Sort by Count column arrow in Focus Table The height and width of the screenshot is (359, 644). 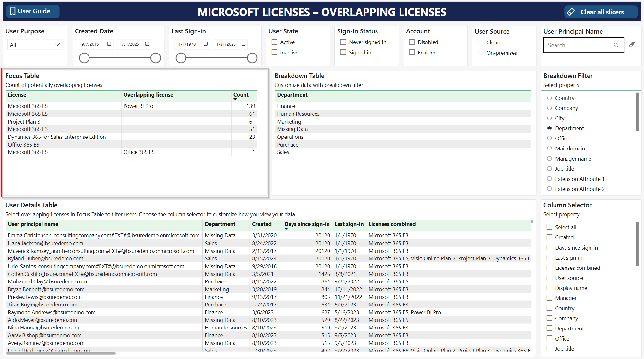[235, 99]
